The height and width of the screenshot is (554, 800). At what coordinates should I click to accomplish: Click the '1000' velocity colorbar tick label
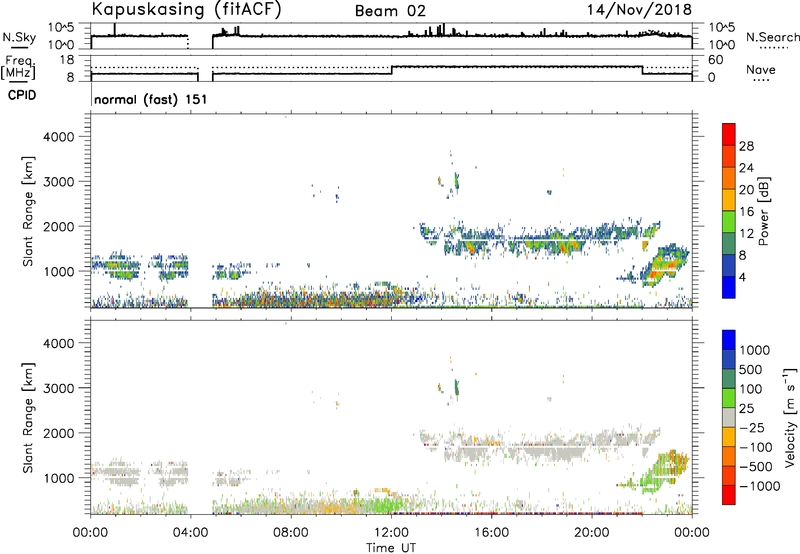755,350
